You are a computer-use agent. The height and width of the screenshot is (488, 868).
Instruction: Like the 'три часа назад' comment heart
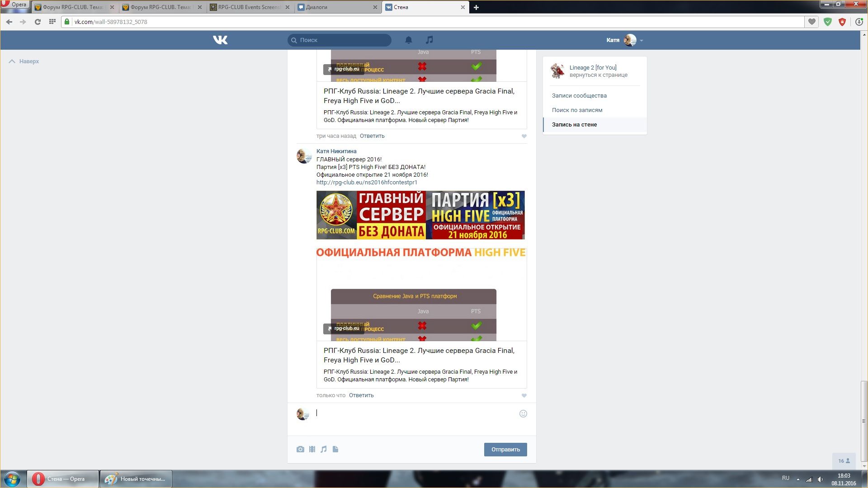point(524,136)
